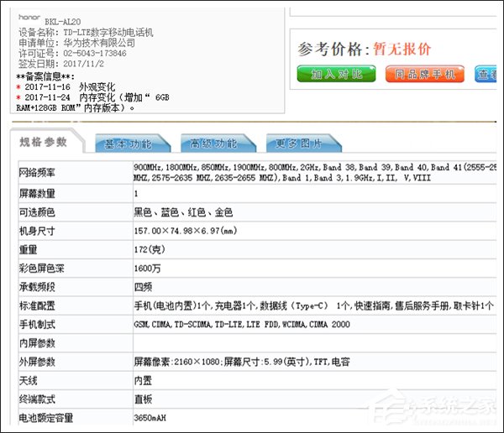The width and height of the screenshot is (504, 433).
Task: Click the 2017-11-24 内存变化 record
Action: (92, 102)
